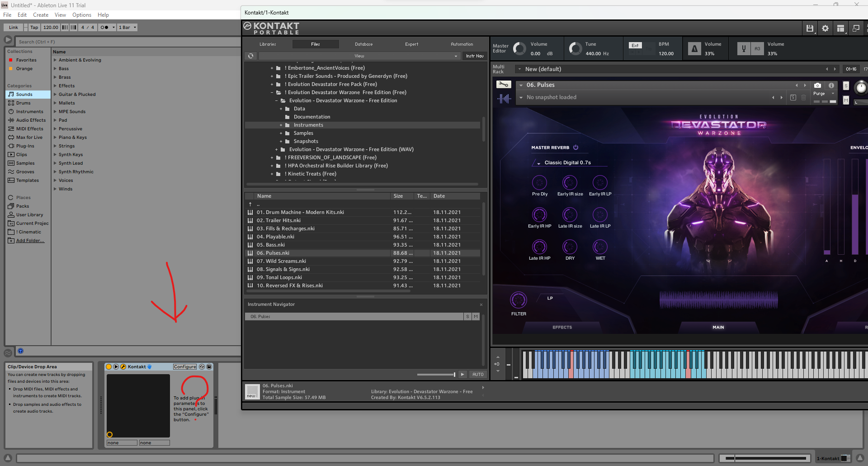Click the Add Folder link in Places
This screenshot has height=466, width=868.
click(30, 241)
